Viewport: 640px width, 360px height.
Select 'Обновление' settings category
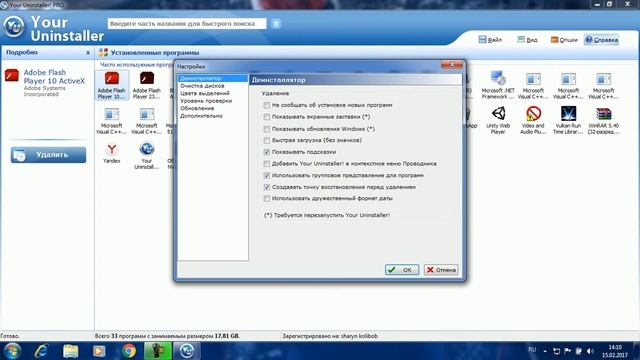197,108
